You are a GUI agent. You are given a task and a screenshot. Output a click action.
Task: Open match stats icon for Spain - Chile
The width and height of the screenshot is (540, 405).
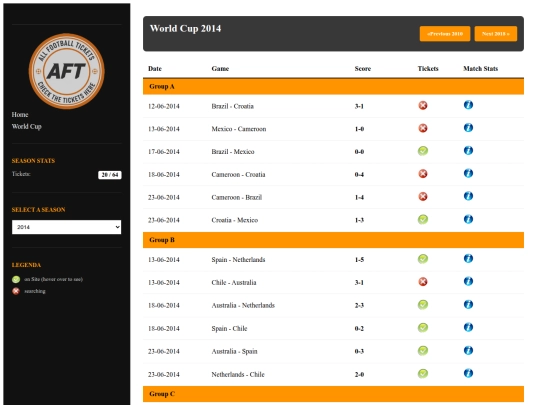468,327
